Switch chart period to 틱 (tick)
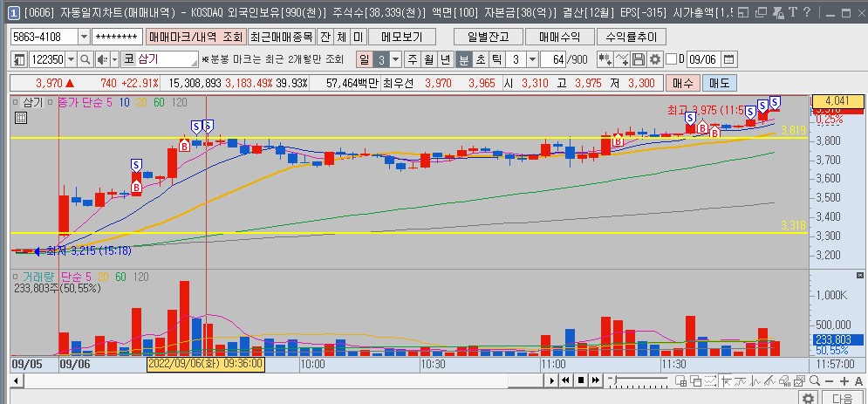The width and height of the screenshot is (868, 404). pos(496,59)
